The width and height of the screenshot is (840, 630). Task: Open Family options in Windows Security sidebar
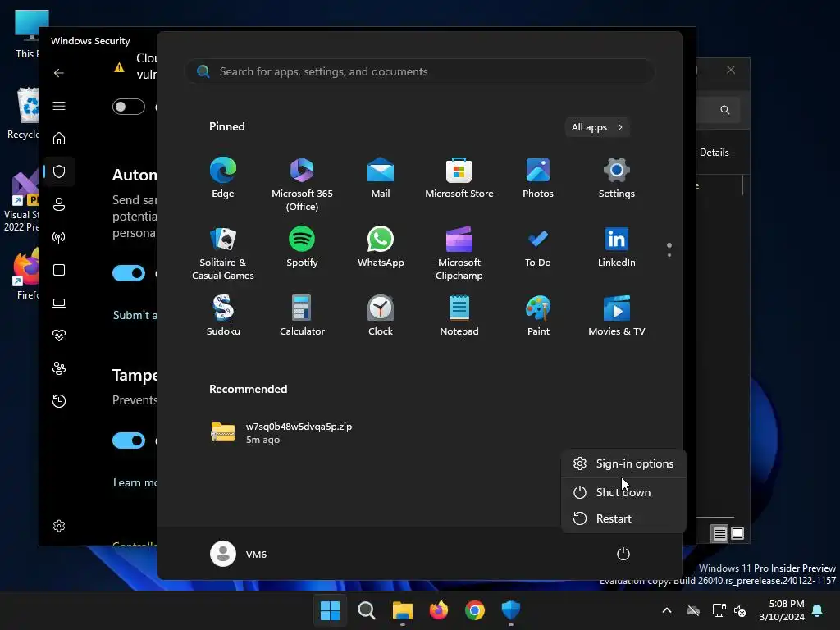click(59, 368)
